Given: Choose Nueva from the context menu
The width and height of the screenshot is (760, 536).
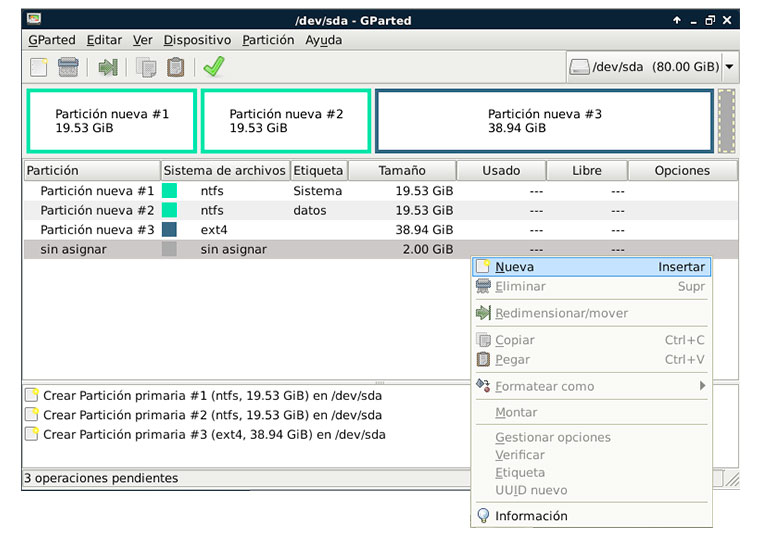Looking at the screenshot, I should (591, 267).
